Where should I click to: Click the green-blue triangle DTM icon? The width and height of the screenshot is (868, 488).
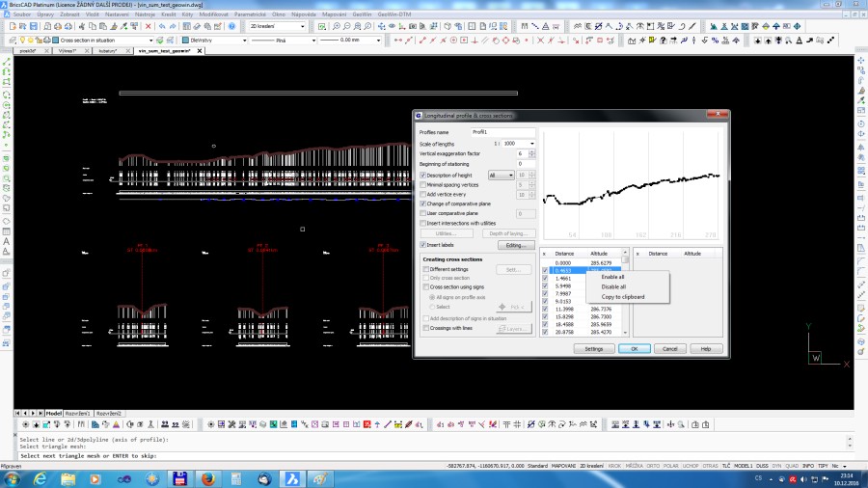click(714, 26)
